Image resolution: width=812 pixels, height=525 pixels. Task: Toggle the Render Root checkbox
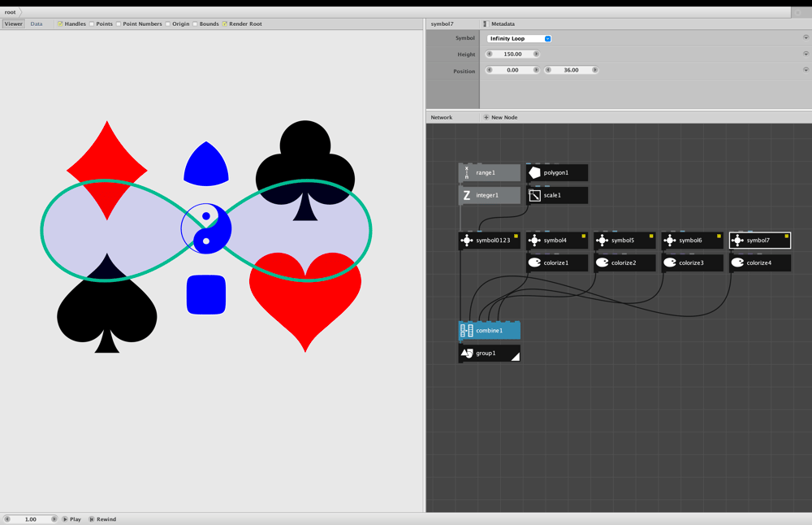pos(225,24)
